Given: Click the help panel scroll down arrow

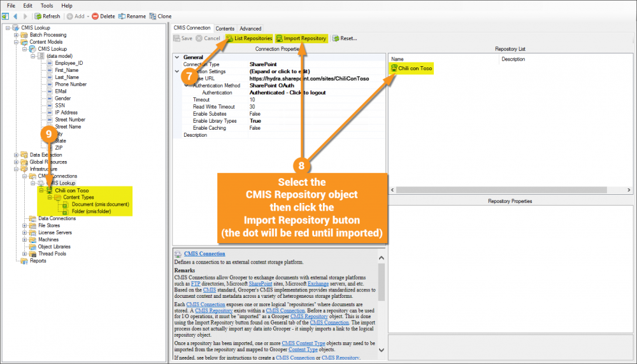Looking at the screenshot, I should point(381,350).
